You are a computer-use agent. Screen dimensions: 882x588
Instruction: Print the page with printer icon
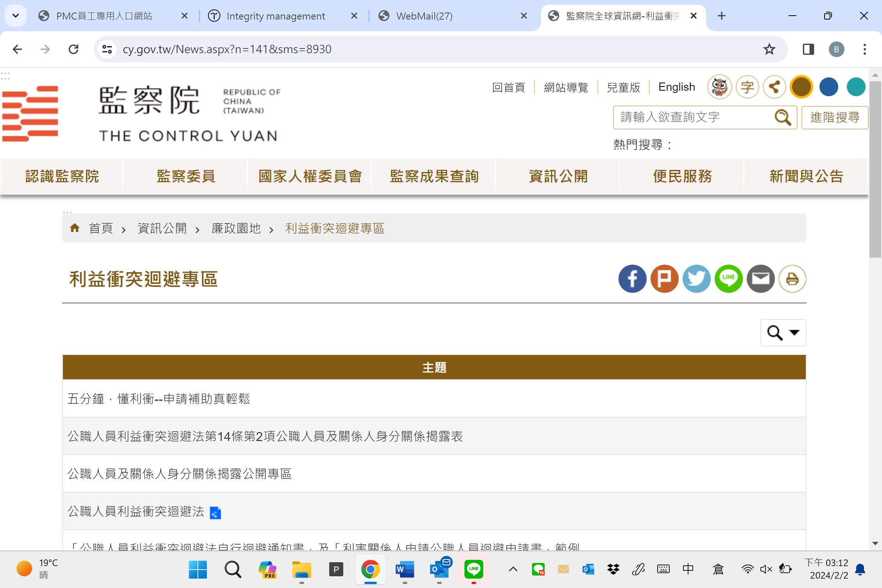(x=792, y=279)
